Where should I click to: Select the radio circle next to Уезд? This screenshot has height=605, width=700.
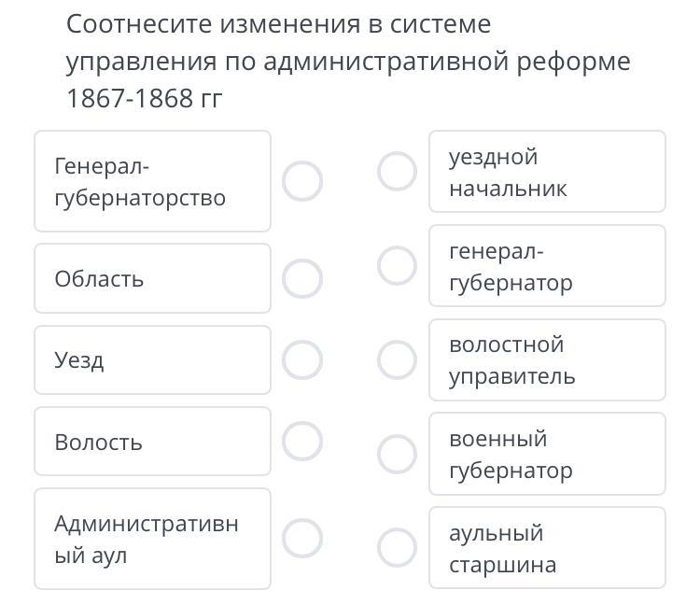click(302, 359)
